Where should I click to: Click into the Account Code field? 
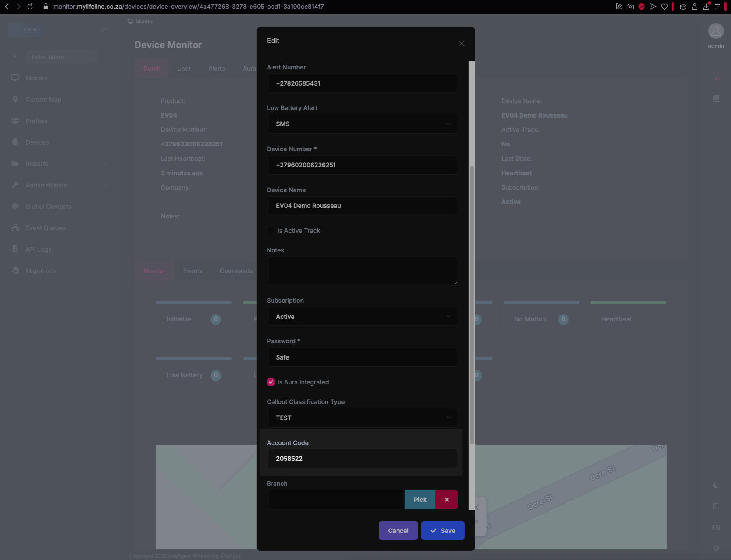(x=362, y=459)
